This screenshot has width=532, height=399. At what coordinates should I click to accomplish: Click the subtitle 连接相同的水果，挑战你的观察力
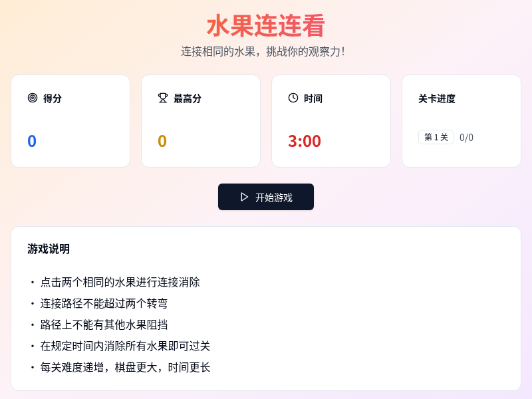coord(263,52)
